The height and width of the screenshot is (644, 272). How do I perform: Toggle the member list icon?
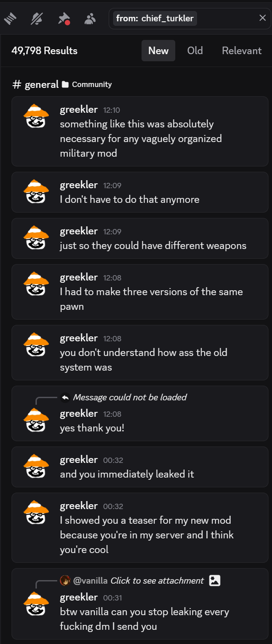tap(90, 19)
